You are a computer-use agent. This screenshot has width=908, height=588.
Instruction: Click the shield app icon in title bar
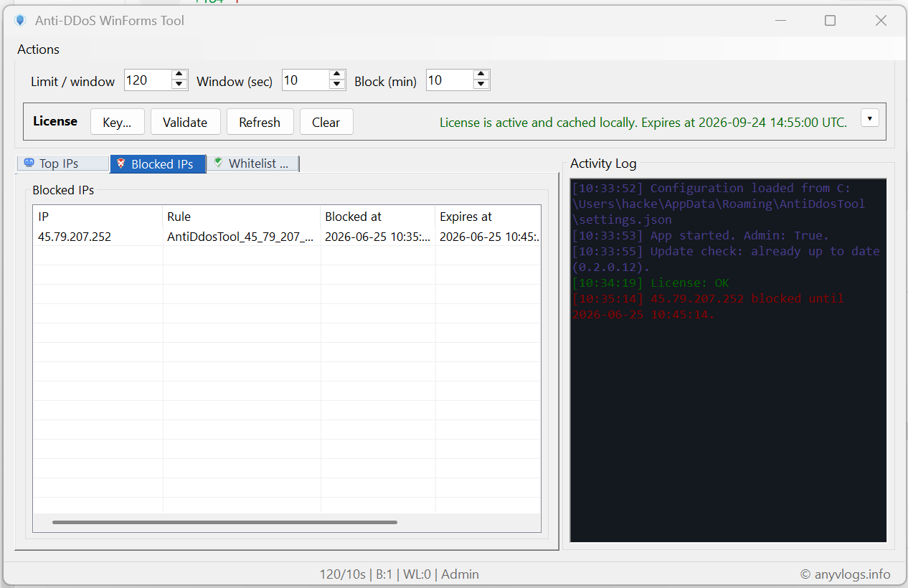point(20,21)
